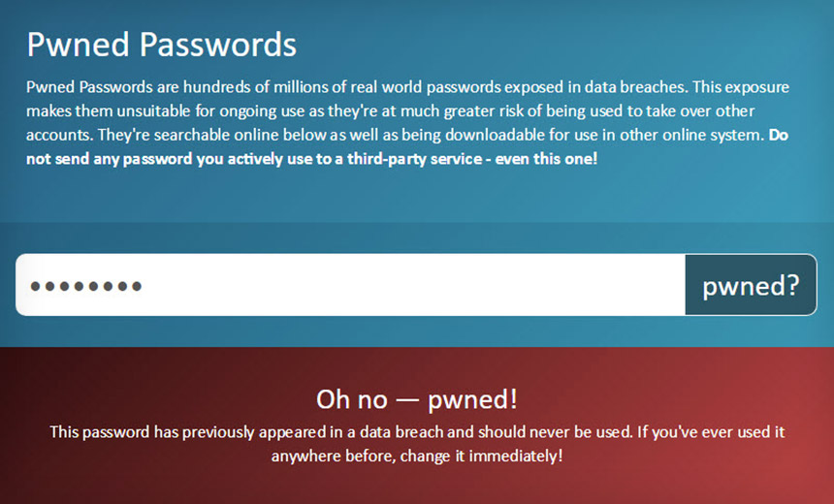Click the masked password dots
The width and height of the screenshot is (834, 504).
[86, 286]
